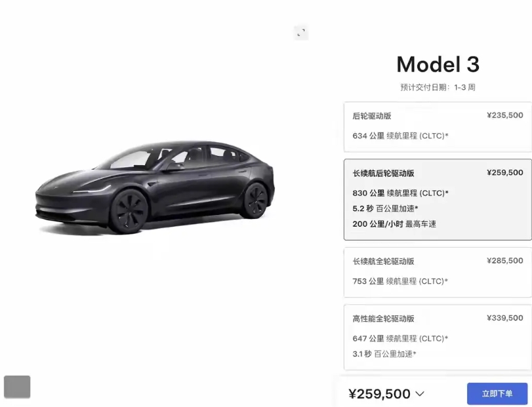Click the 634 公里 续航里程 range text
Viewport: 532px width, 407px height.
pos(400,136)
